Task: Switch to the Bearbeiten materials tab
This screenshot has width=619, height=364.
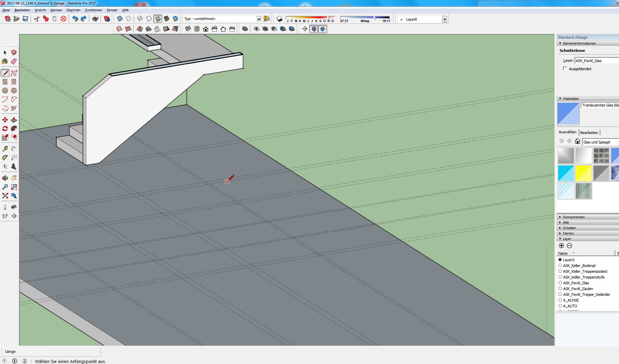Action: pyautogui.click(x=589, y=133)
